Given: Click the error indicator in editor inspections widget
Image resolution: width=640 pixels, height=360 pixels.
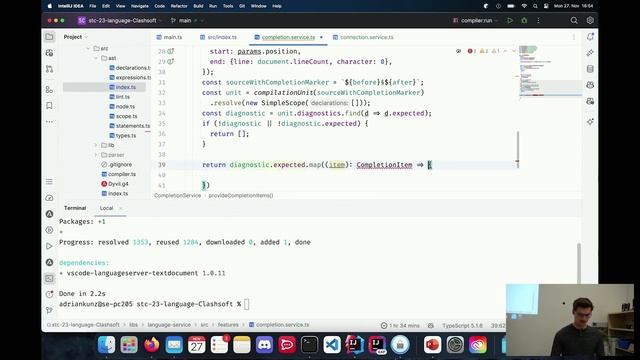Looking at the screenshot, I should point(472,51).
